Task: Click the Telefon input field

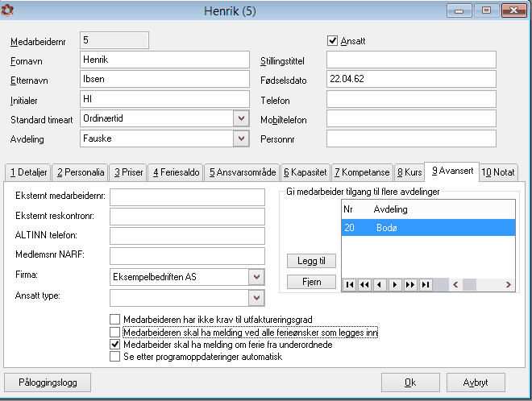Action: (411, 99)
